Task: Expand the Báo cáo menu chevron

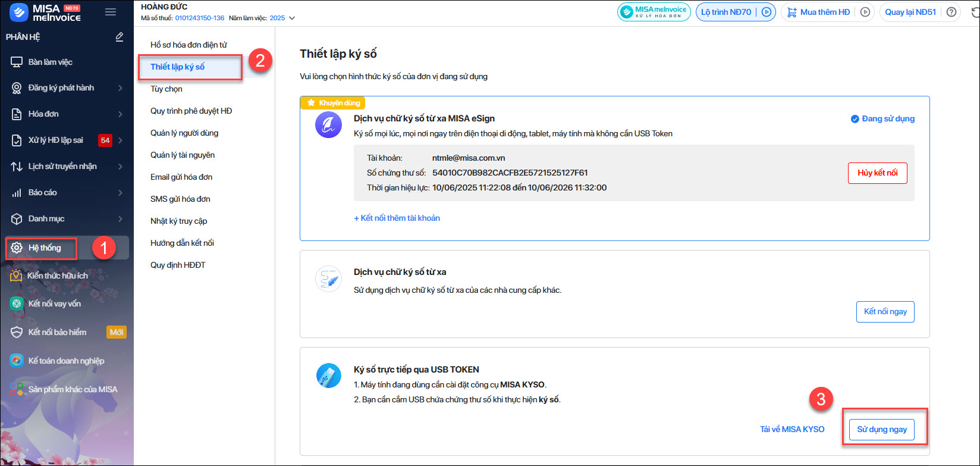Action: pos(120,193)
